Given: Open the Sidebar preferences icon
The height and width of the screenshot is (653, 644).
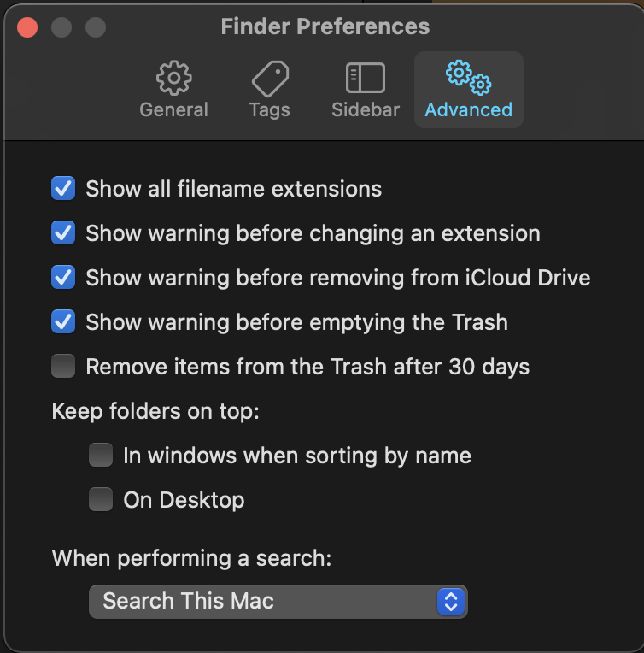Looking at the screenshot, I should [366, 78].
